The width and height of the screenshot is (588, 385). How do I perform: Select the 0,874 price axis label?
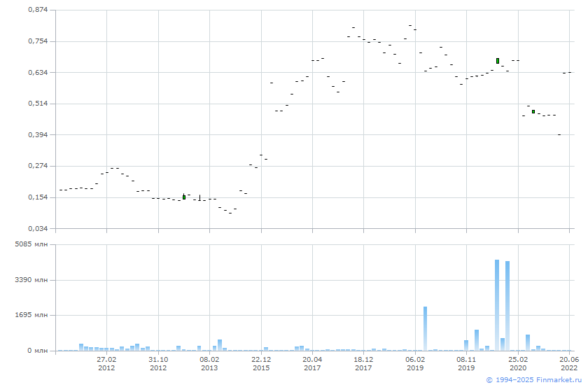tap(38, 10)
